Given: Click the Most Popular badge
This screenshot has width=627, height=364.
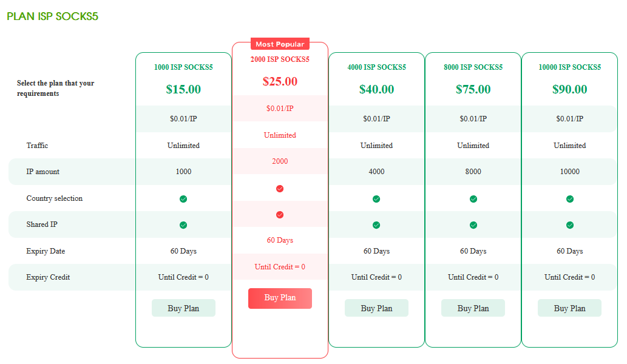Looking at the screenshot, I should coord(280,44).
